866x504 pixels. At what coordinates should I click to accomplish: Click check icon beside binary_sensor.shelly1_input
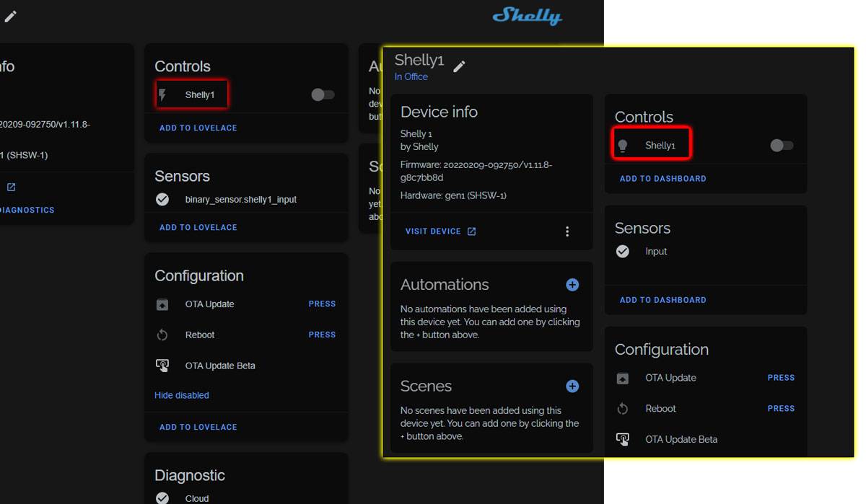(162, 199)
